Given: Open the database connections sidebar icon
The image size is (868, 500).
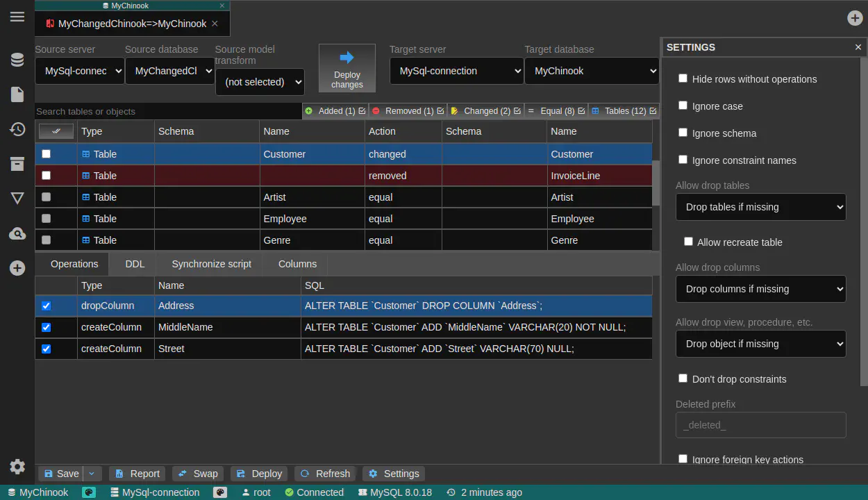Looking at the screenshot, I should coord(17,60).
